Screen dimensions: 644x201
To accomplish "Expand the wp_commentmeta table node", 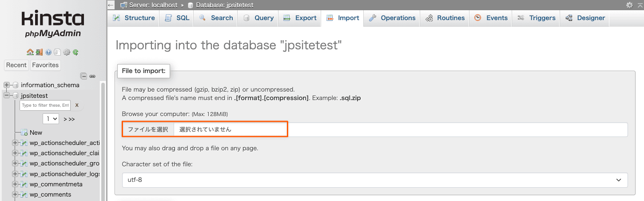I will click(x=16, y=184).
